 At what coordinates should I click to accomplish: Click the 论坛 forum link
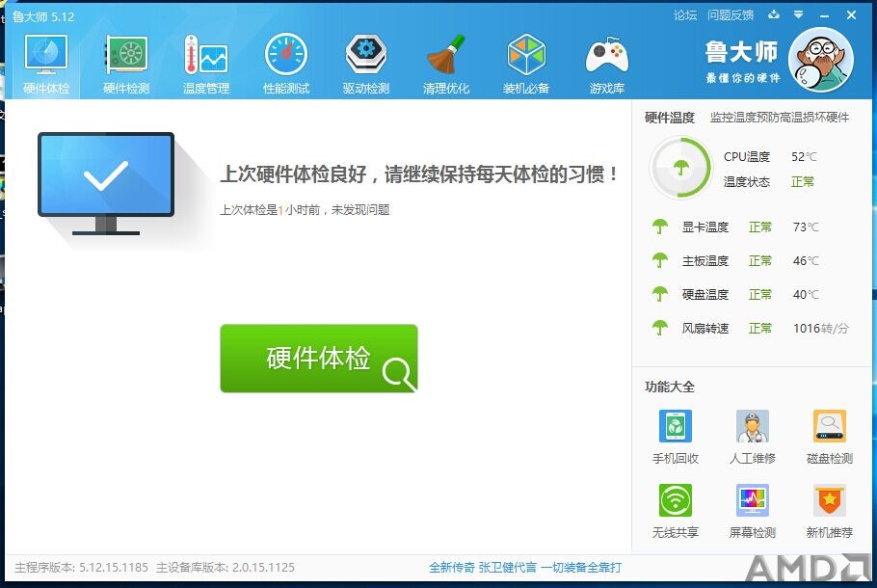pos(685,15)
